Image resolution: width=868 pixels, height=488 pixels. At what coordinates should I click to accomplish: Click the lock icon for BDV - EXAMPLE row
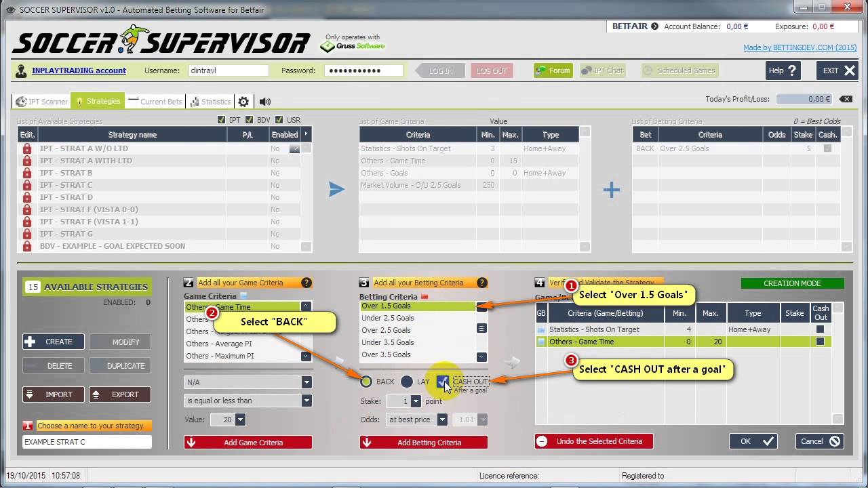[x=27, y=246]
